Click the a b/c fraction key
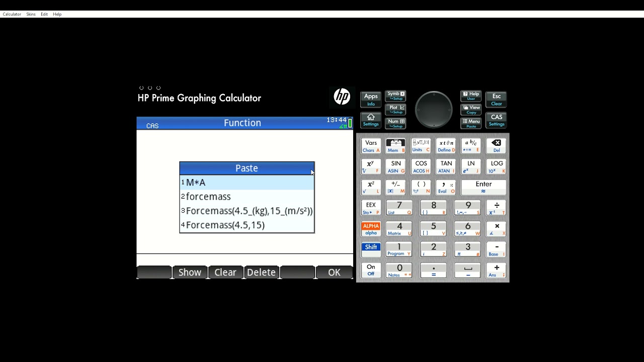This screenshot has height=362, width=644. pos(471,146)
